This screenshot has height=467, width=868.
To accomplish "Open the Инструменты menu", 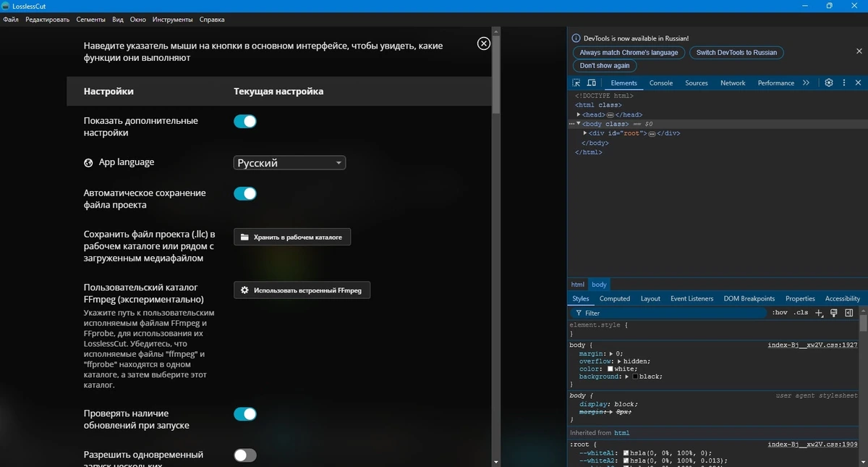I will (x=173, y=20).
